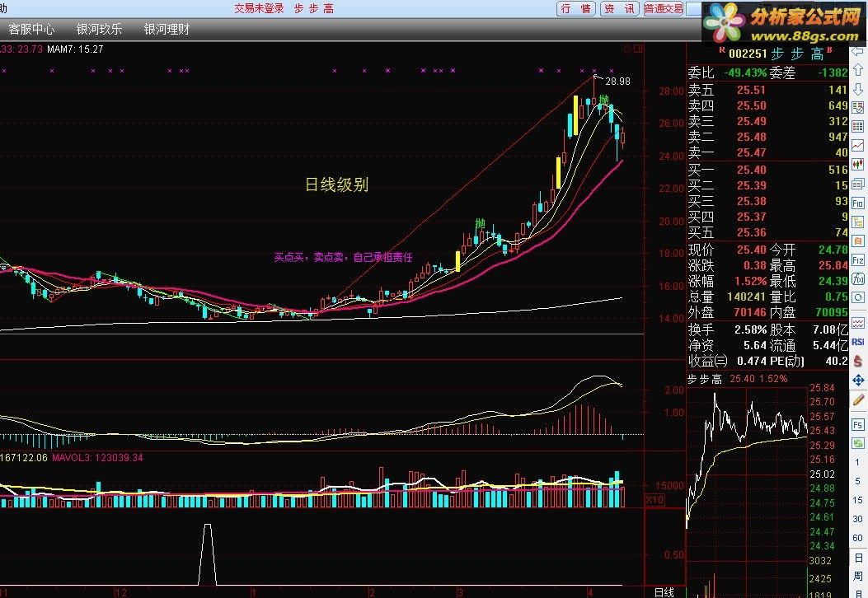Select the daily 日 period
The height and width of the screenshot is (598, 868).
[857, 557]
